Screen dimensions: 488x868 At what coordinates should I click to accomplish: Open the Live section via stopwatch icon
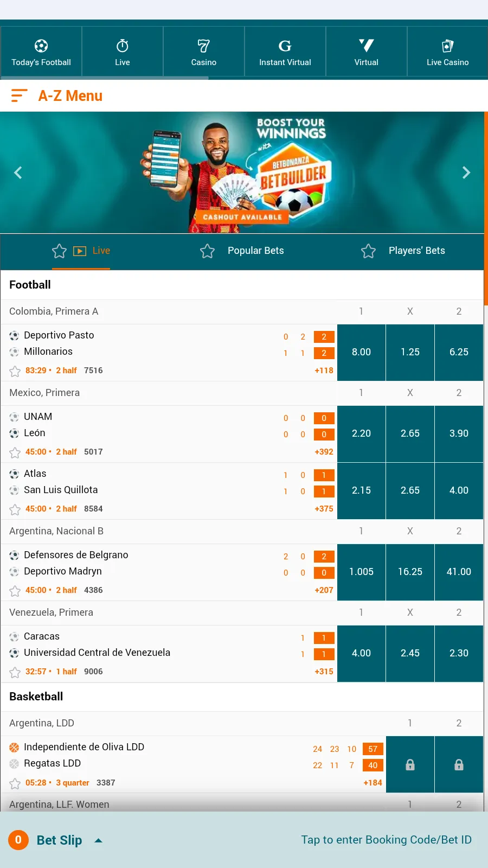[x=122, y=46]
